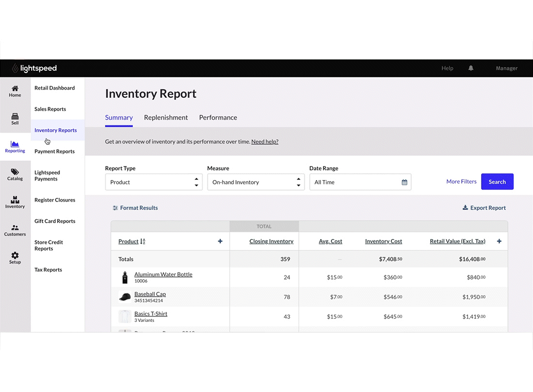The image size is (533, 392).
Task: Select the Inventory boxes icon
Action: point(15,199)
